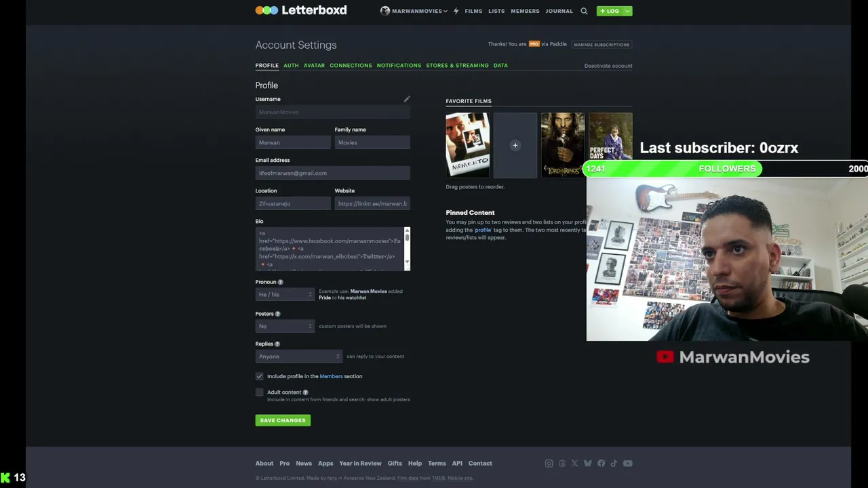
Task: Go to Films in the navigation
Action: pyautogui.click(x=473, y=11)
